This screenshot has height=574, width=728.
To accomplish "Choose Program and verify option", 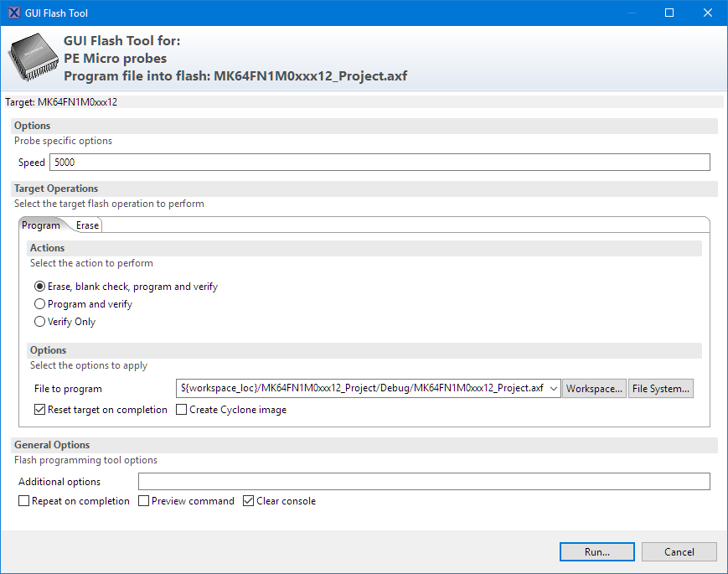I will pyautogui.click(x=39, y=304).
